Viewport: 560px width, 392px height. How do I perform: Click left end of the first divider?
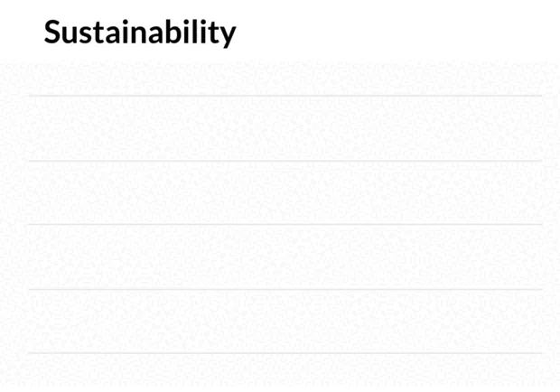(31, 96)
